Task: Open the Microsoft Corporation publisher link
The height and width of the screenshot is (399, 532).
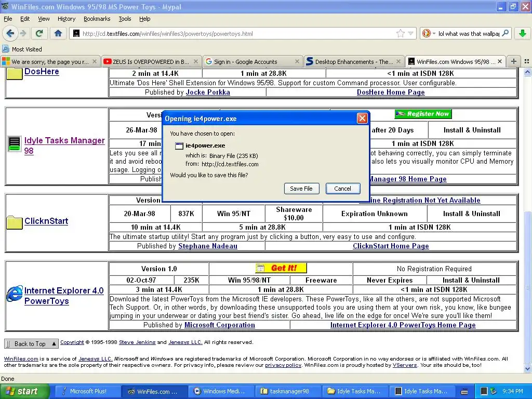Action: click(x=220, y=325)
